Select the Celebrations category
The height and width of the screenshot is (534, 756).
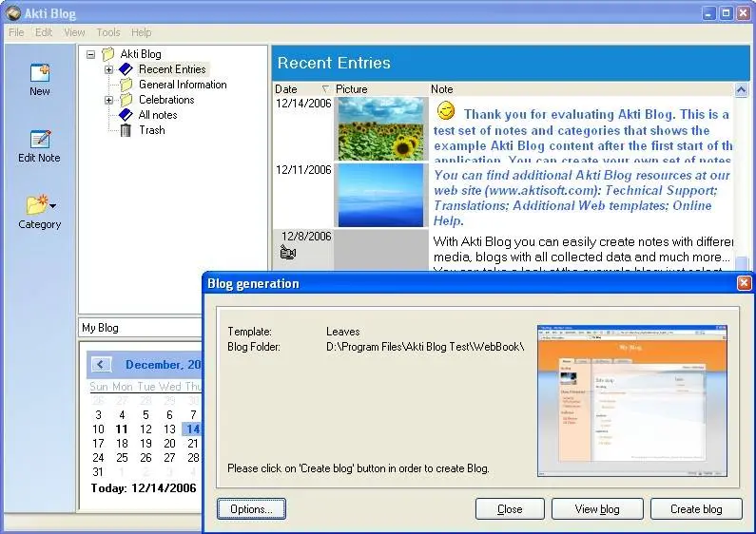(166, 100)
